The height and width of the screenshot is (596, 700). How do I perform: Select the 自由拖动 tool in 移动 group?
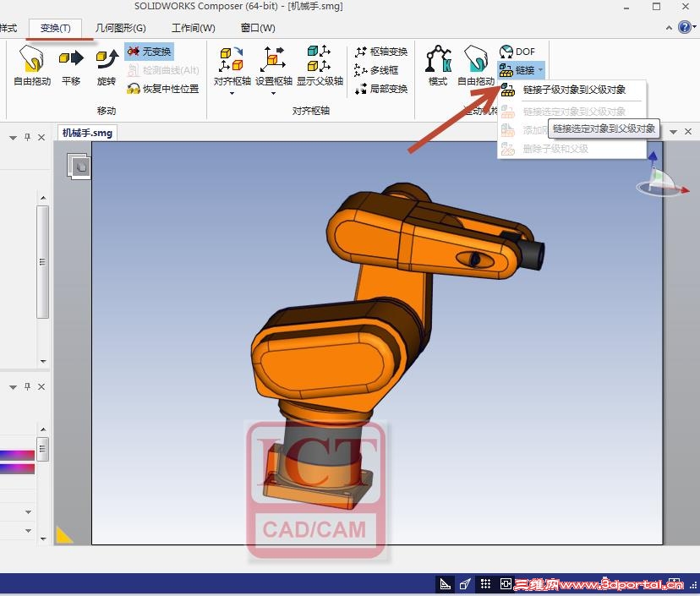point(31,65)
